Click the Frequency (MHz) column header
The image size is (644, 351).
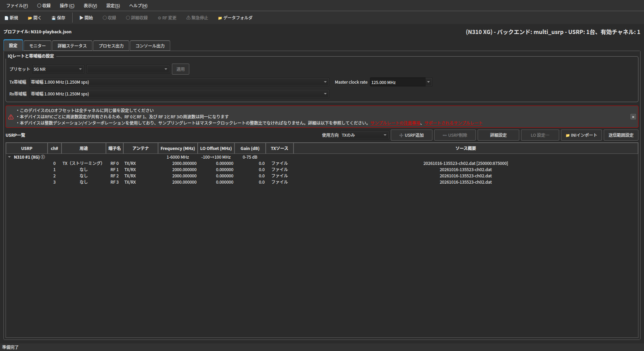coord(178,148)
